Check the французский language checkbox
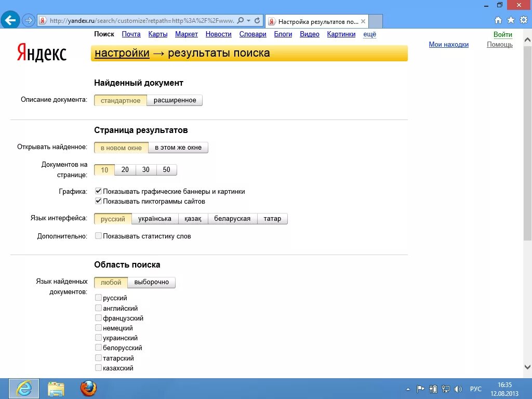The image size is (532, 399). (98, 317)
